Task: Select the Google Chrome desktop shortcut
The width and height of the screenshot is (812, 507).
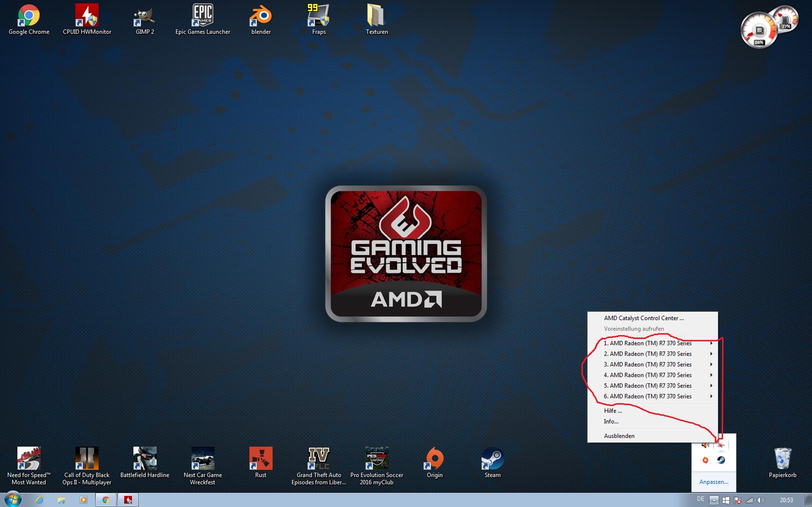Action: pos(29,20)
